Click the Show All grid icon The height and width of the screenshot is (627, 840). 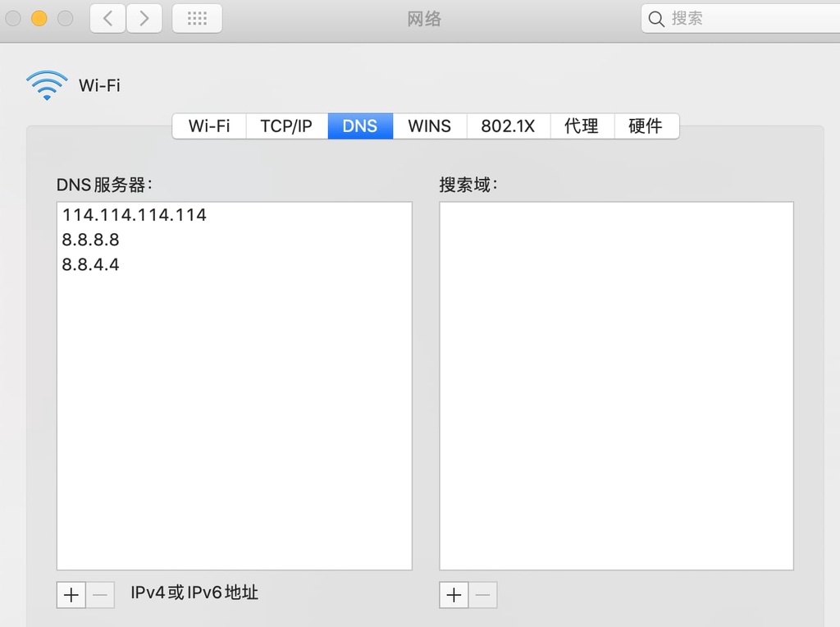[197, 18]
